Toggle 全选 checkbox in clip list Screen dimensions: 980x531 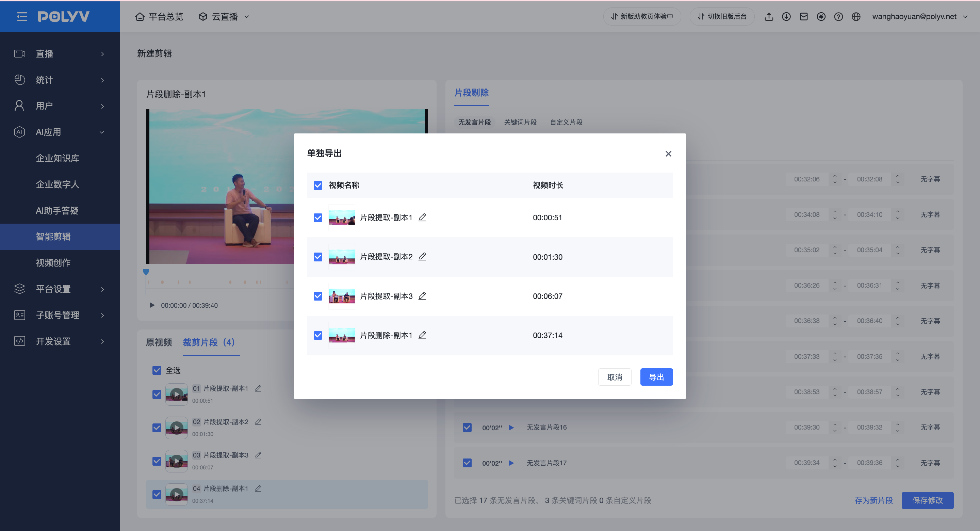pyautogui.click(x=157, y=370)
